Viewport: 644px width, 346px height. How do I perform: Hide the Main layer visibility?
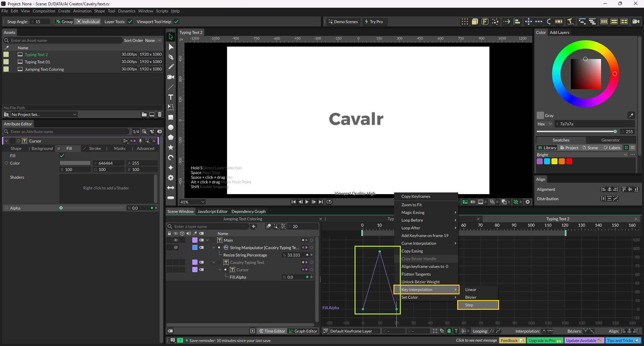[175, 240]
